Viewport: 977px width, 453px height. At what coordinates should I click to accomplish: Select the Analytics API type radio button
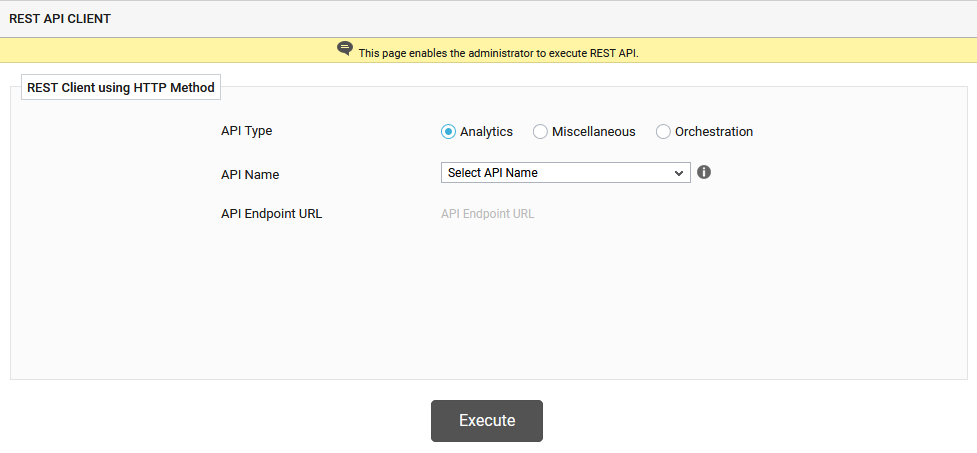click(448, 131)
